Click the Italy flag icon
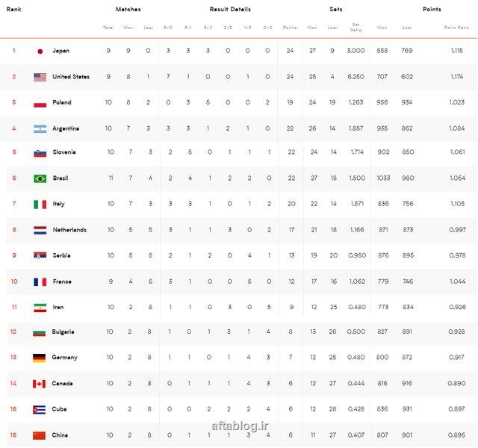Viewport: 478px width, 448px height. pyautogui.click(x=40, y=204)
